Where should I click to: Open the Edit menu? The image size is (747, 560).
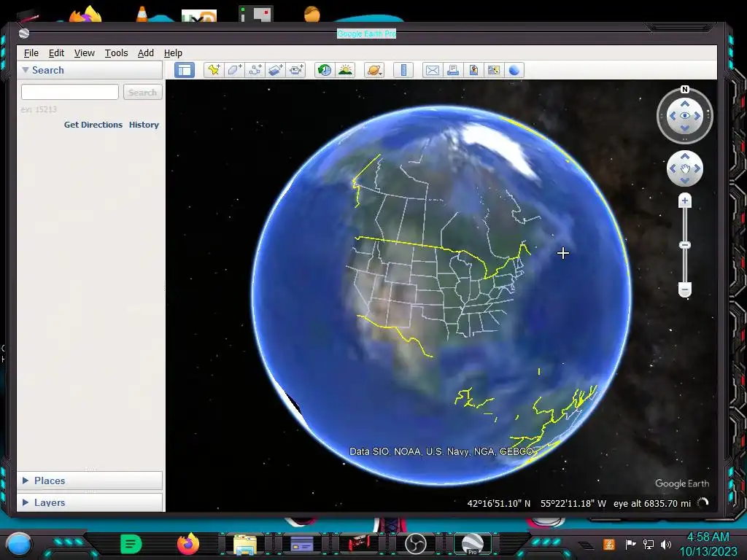click(56, 52)
